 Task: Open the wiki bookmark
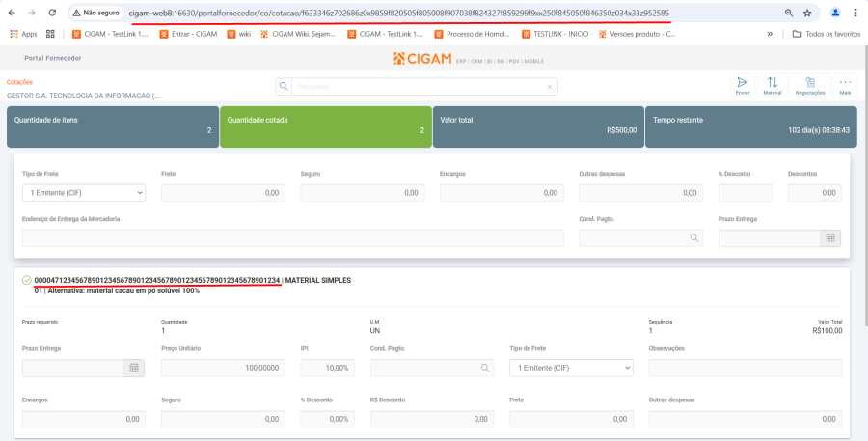pyautogui.click(x=238, y=34)
